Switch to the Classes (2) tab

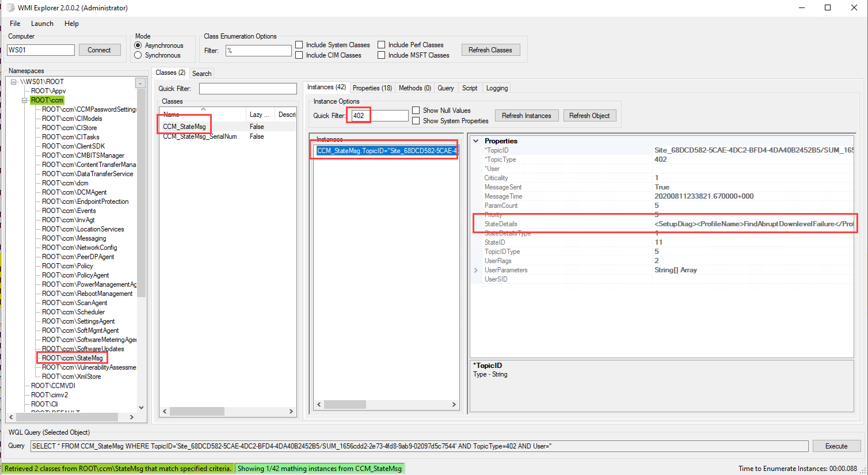click(x=170, y=73)
